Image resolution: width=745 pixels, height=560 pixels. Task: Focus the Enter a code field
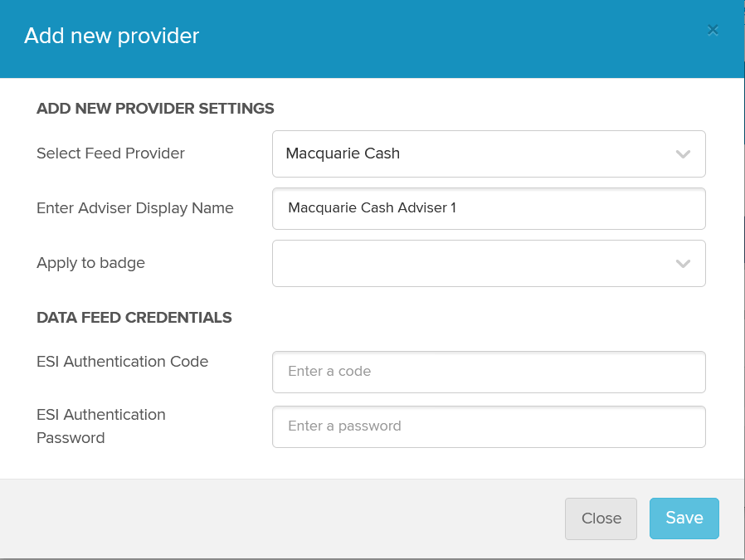(x=489, y=372)
